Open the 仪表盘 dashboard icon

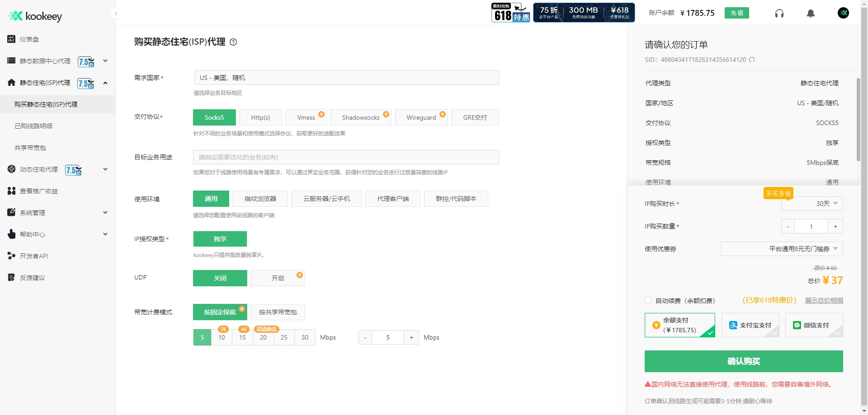pos(11,39)
